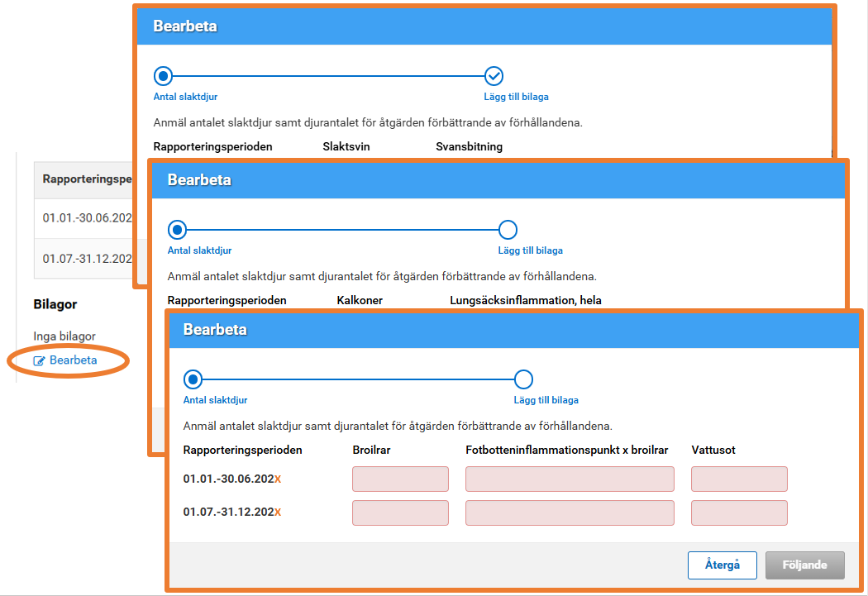Open the Bearbeta link under Inga bilagor
868x596 pixels.
73,360
